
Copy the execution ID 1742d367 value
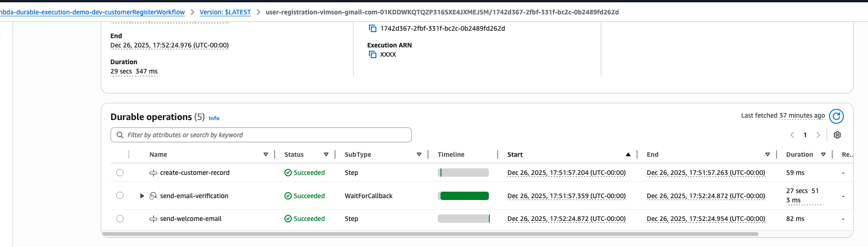point(372,28)
